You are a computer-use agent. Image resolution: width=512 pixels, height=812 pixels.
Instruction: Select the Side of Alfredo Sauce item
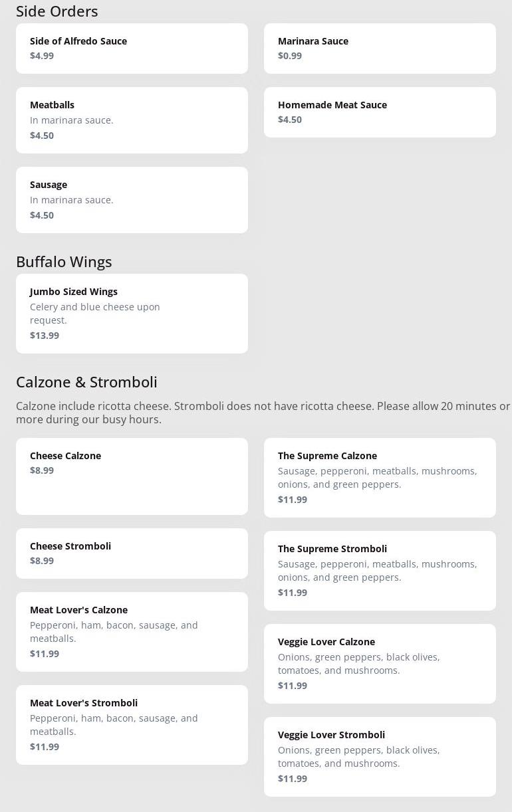point(132,49)
